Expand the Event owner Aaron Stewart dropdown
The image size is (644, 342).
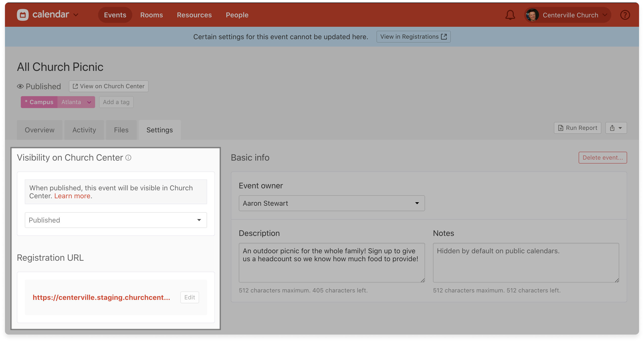coord(331,203)
